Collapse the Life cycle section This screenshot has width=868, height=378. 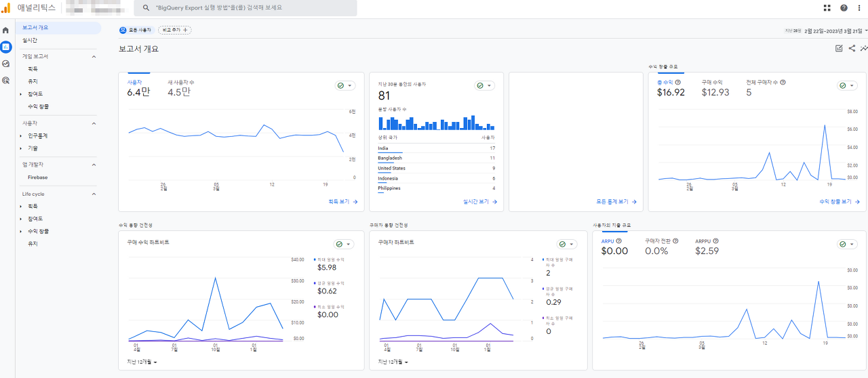[x=94, y=194]
